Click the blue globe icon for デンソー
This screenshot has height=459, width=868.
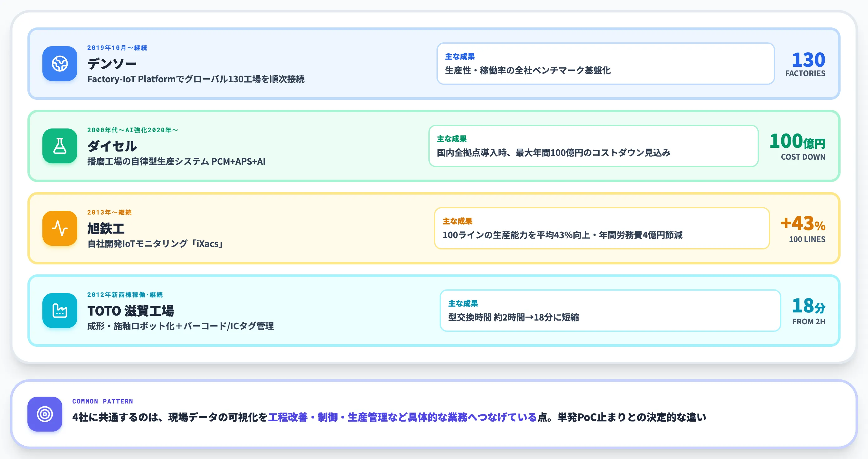click(x=60, y=64)
